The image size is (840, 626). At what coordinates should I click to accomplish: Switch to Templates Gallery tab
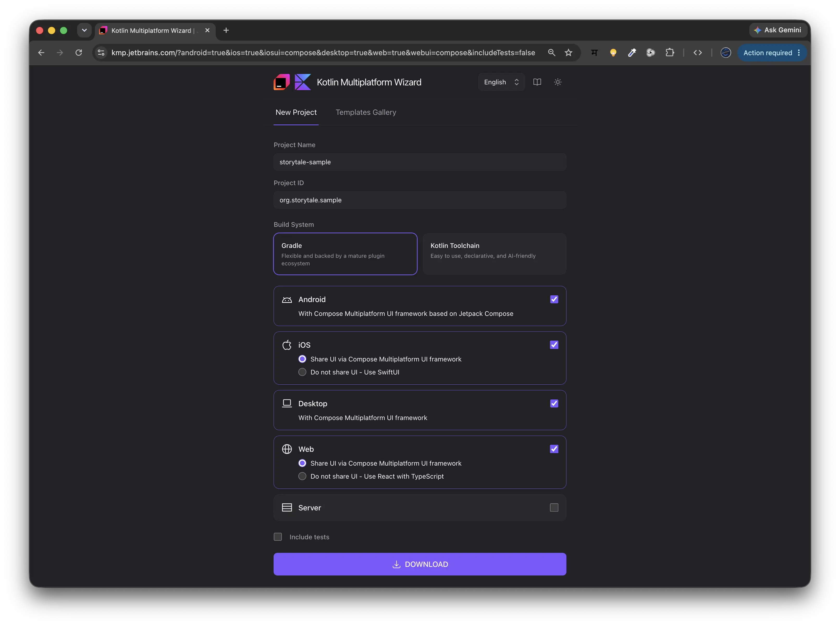coord(365,112)
